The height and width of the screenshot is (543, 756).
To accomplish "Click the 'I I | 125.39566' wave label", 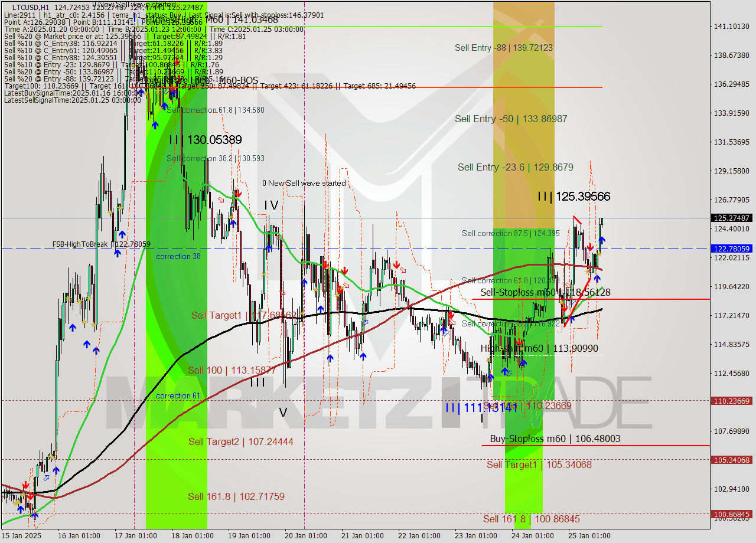I will coord(573,196).
